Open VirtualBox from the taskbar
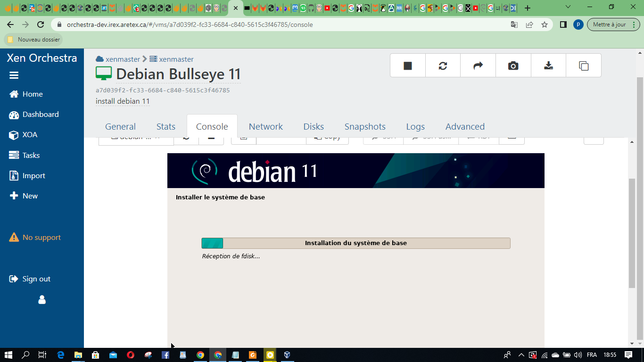Screen dimensions: 644x362 click(287, 355)
